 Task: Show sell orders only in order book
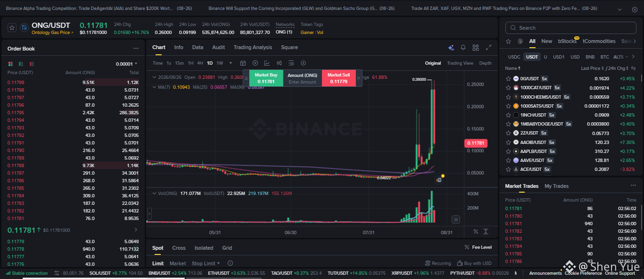pyautogui.click(x=32, y=64)
